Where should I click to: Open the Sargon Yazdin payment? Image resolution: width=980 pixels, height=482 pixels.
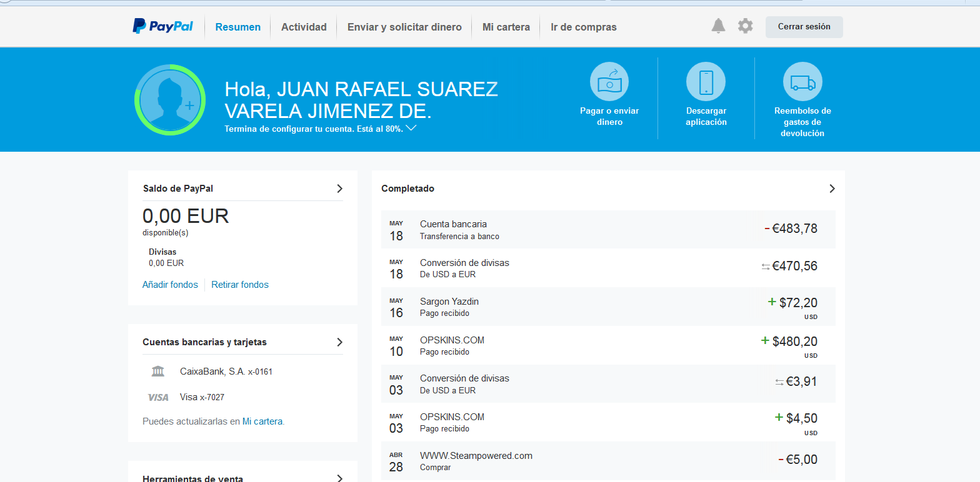[608, 307]
